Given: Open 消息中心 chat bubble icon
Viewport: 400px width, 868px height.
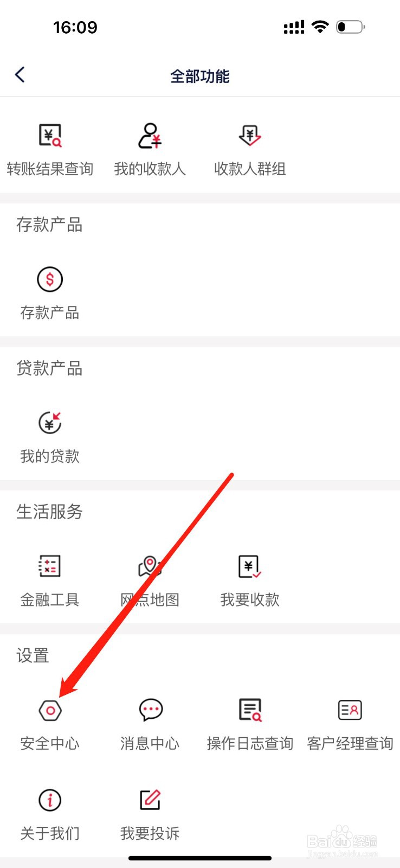Looking at the screenshot, I should coord(150,710).
